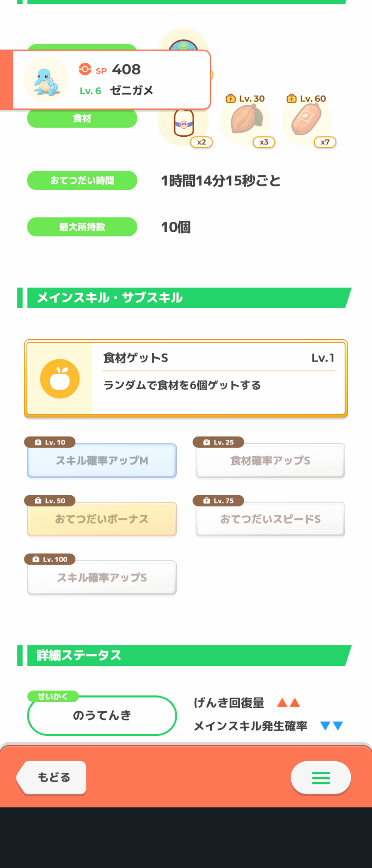This screenshot has height=868, width=372.
Task: Tap the sausage ingredient icon
Action: (x=306, y=120)
